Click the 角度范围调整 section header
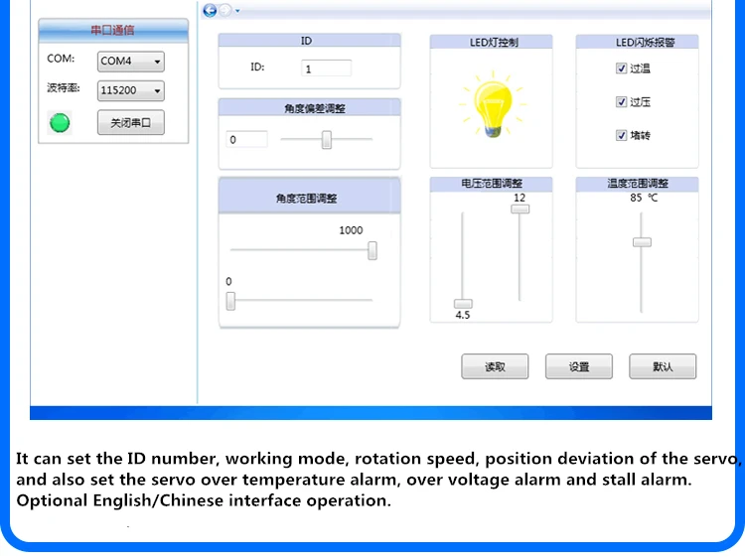The height and width of the screenshot is (560, 745). [x=309, y=196]
